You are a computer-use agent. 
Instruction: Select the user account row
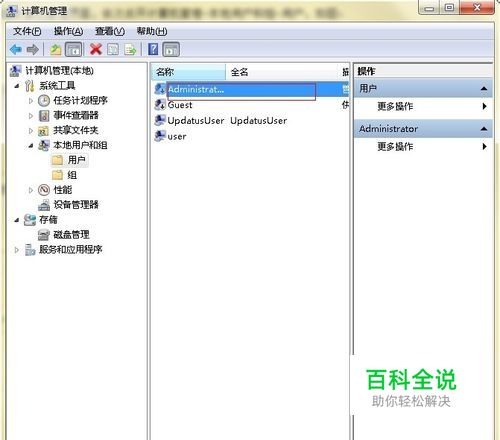(251, 136)
